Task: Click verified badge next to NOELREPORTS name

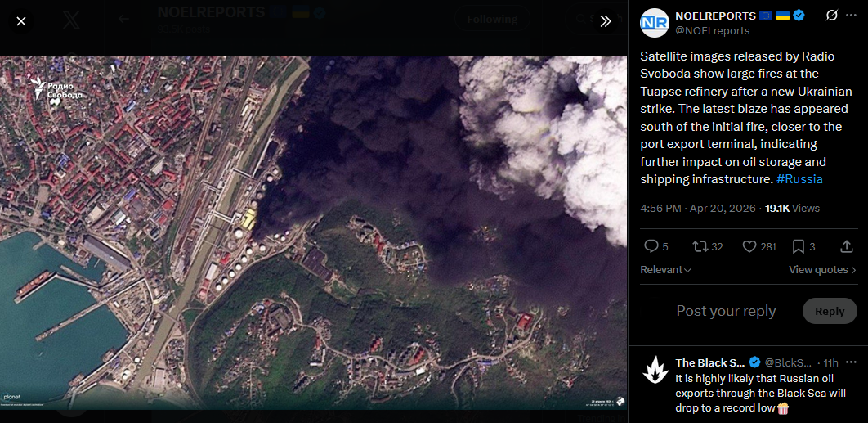Action: (x=799, y=16)
